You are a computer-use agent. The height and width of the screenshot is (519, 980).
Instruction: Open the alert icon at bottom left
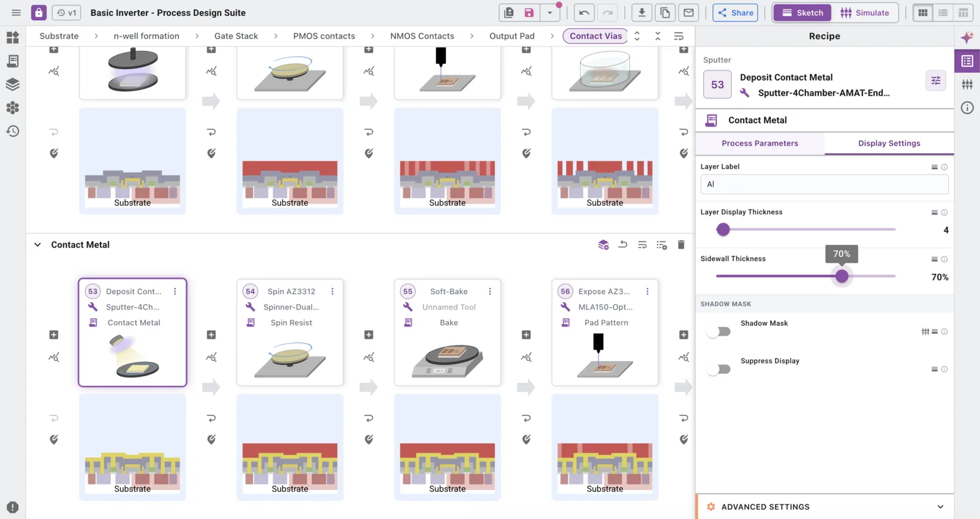13,507
